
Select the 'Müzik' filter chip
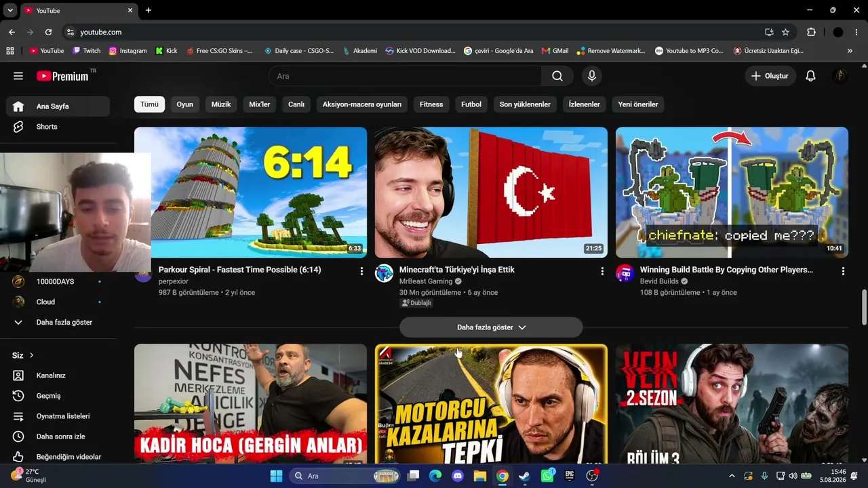[x=221, y=104]
